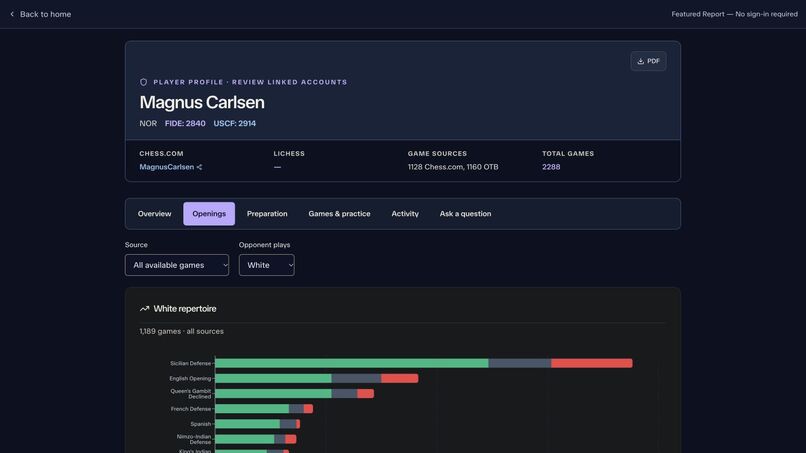
Task: Open the Source dropdown showing All available games
Action: click(x=177, y=265)
